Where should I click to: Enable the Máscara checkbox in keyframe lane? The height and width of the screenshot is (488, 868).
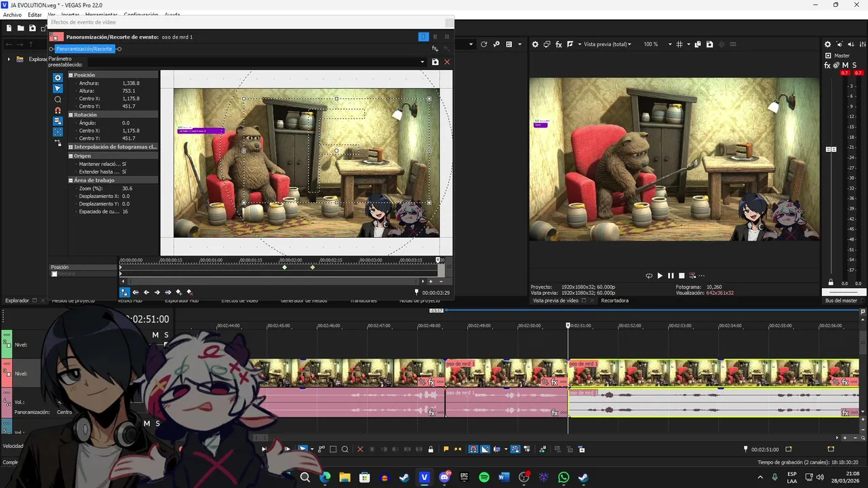point(55,274)
